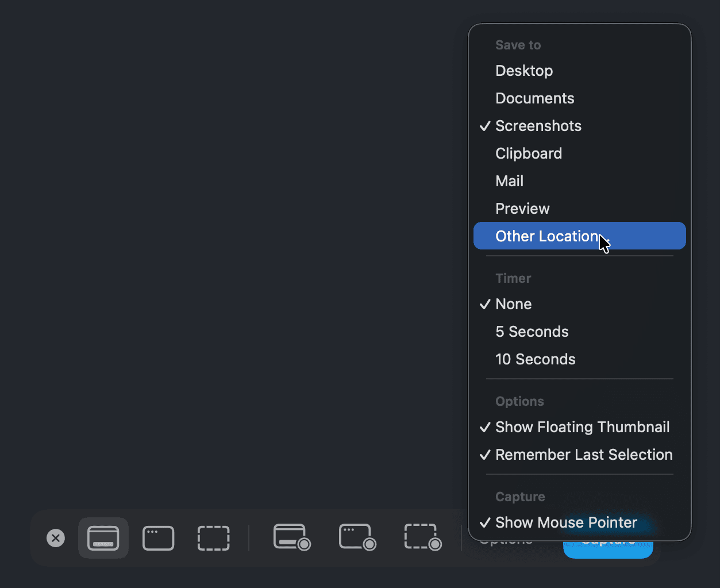Viewport: 720px width, 588px height.
Task: Choose Other Location from Save to
Action: pyautogui.click(x=547, y=236)
